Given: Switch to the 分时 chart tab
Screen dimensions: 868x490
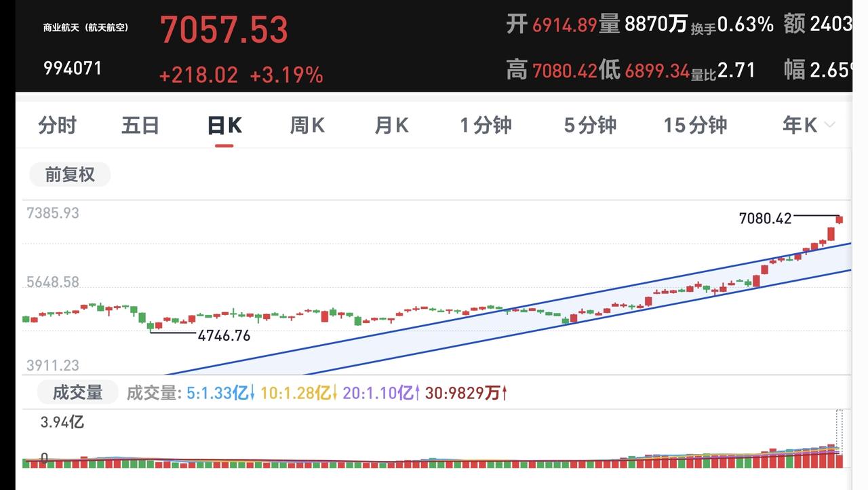Looking at the screenshot, I should (x=58, y=126).
